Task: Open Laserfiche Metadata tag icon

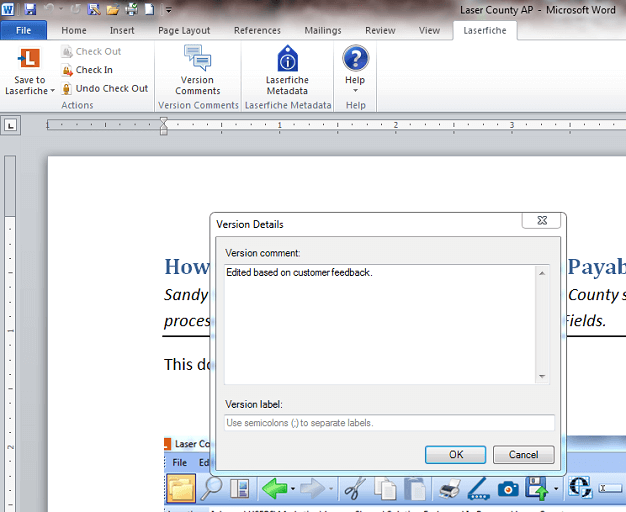Action: click(x=287, y=58)
